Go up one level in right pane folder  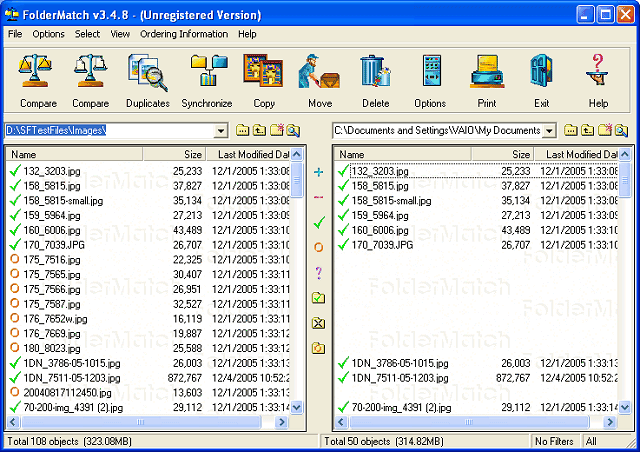tap(588, 131)
